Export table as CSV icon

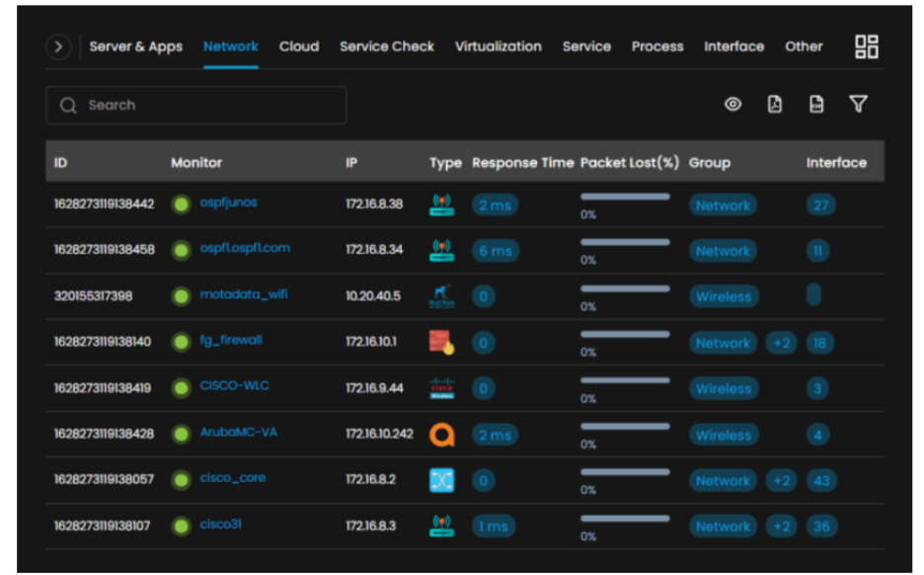(816, 105)
